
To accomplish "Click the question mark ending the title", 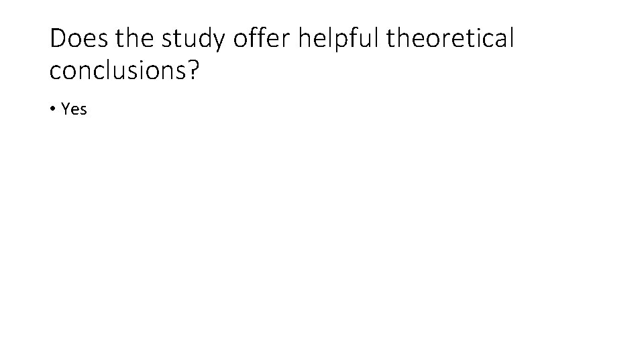I will 193,70.
